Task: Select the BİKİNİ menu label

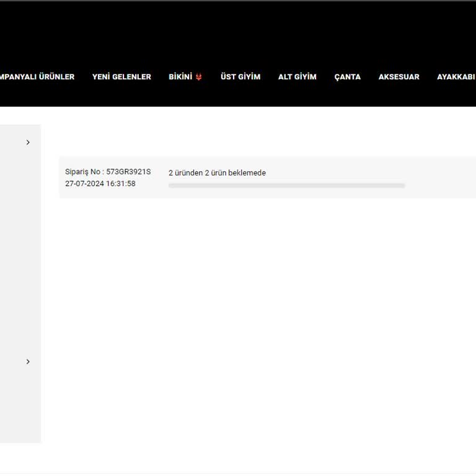Action: tap(180, 77)
